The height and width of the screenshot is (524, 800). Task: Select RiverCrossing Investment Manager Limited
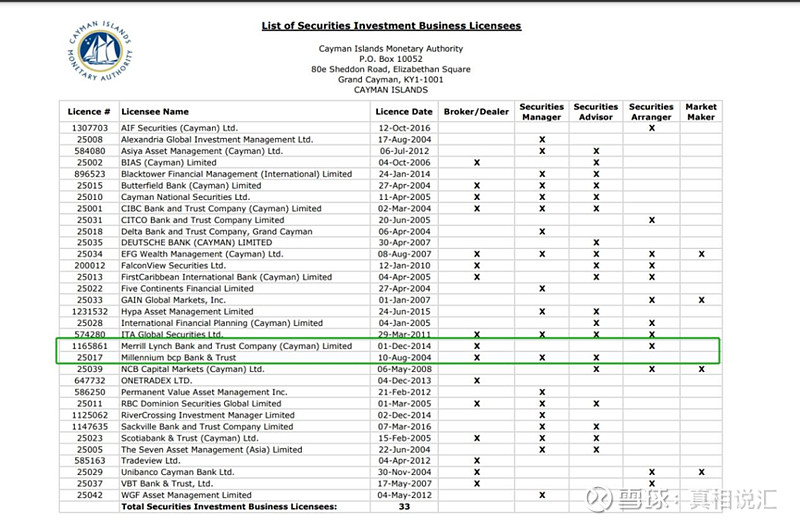pyautogui.click(x=208, y=415)
